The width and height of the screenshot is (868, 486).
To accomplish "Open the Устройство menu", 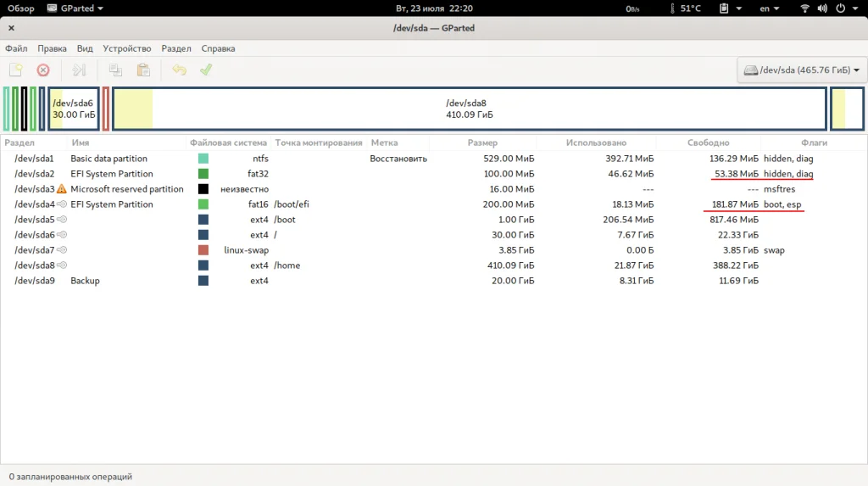I will [126, 48].
